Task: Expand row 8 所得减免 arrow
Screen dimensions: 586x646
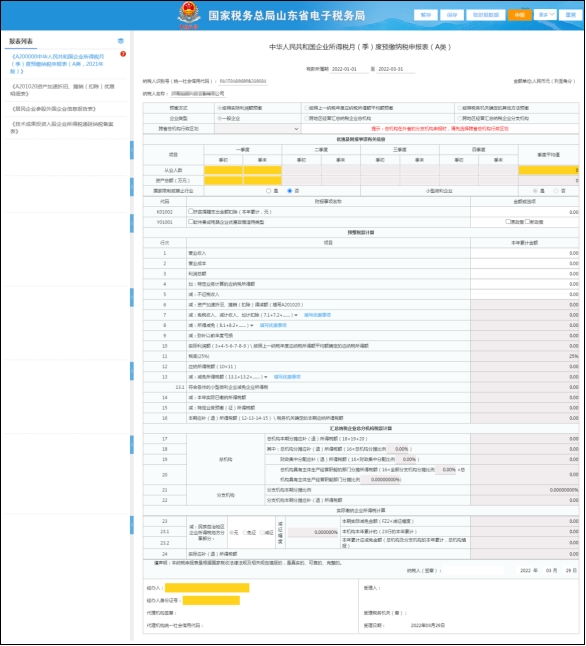Action: [x=252, y=325]
